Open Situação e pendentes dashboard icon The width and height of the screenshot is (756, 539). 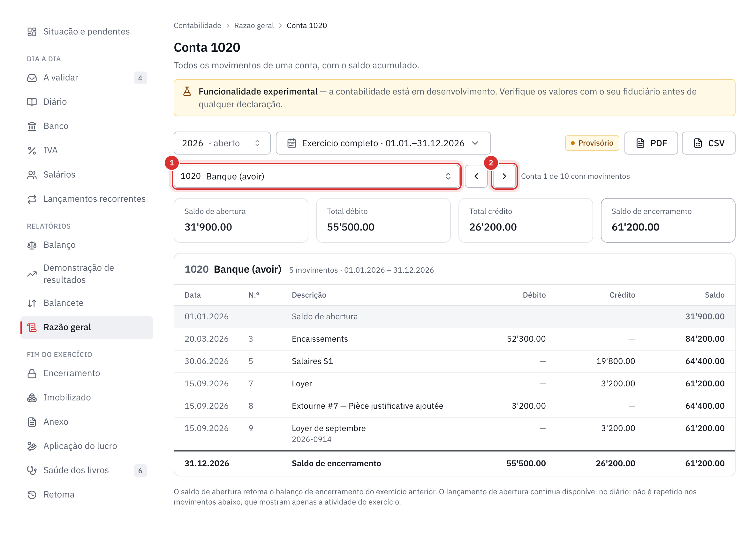pos(32,32)
